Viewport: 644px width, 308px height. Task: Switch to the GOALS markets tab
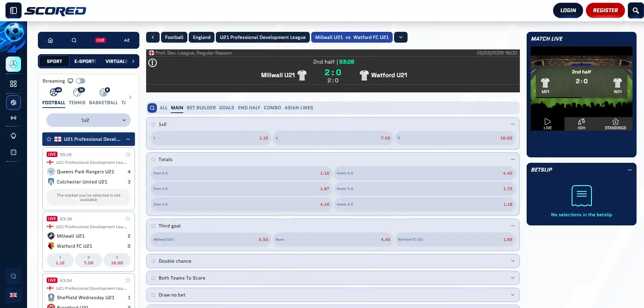point(227,108)
